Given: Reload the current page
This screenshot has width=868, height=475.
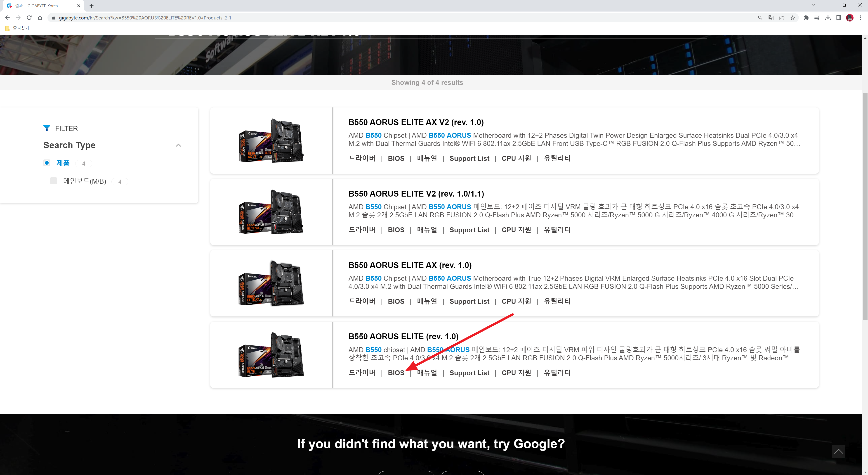Looking at the screenshot, I should pos(29,18).
